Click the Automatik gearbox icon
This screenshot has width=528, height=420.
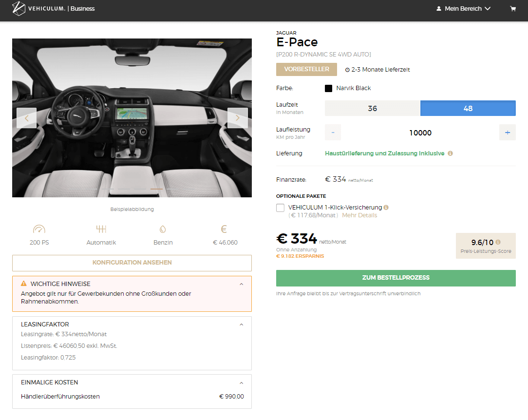click(101, 229)
